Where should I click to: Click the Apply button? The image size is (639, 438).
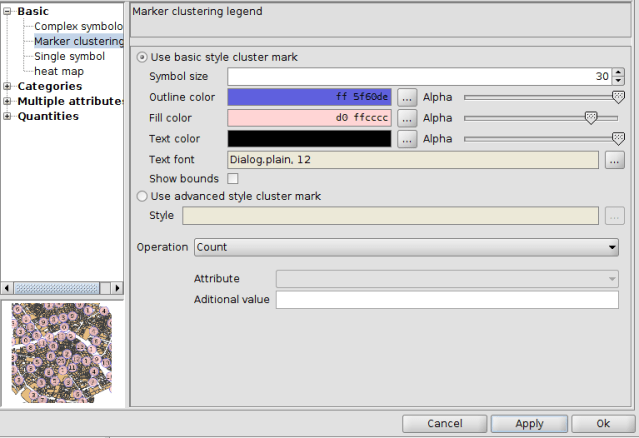(529, 424)
